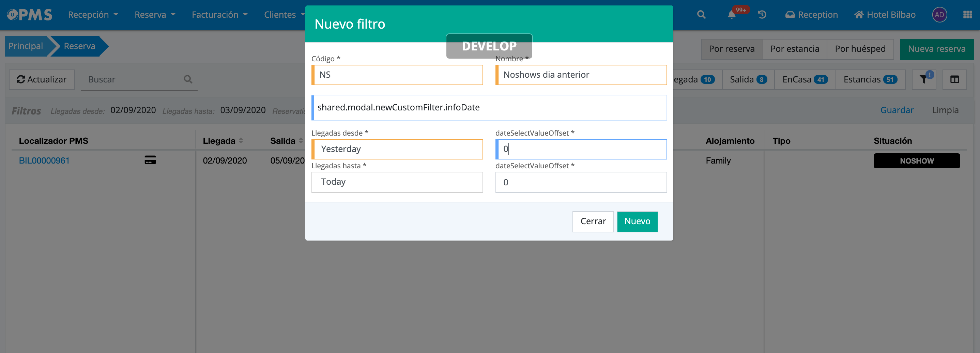Switch to the Por huésped view
The image size is (980, 353).
click(860, 49)
